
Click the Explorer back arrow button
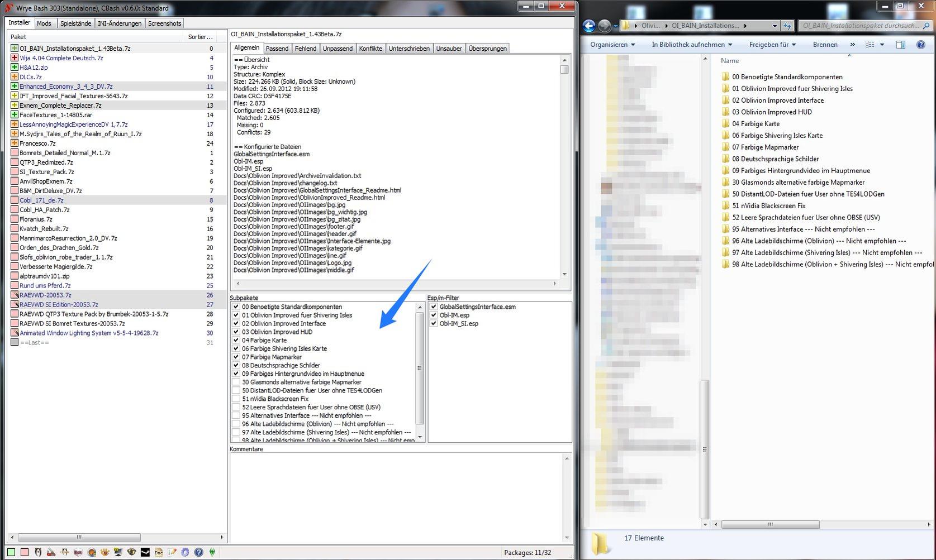[589, 26]
